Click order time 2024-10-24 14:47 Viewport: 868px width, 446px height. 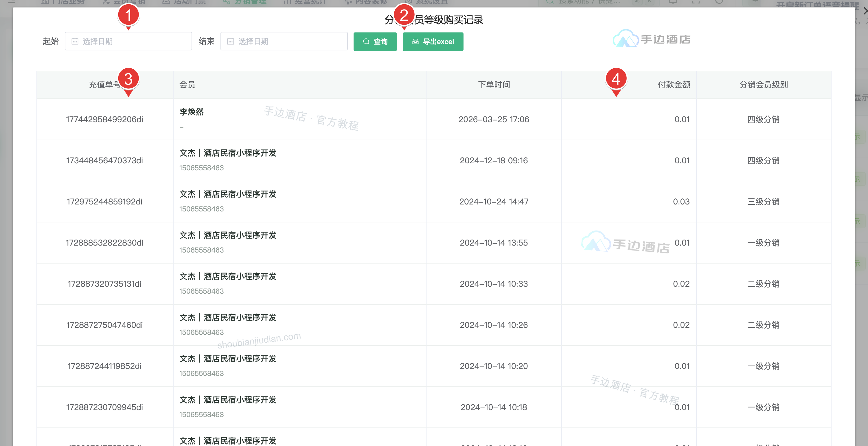(x=494, y=202)
